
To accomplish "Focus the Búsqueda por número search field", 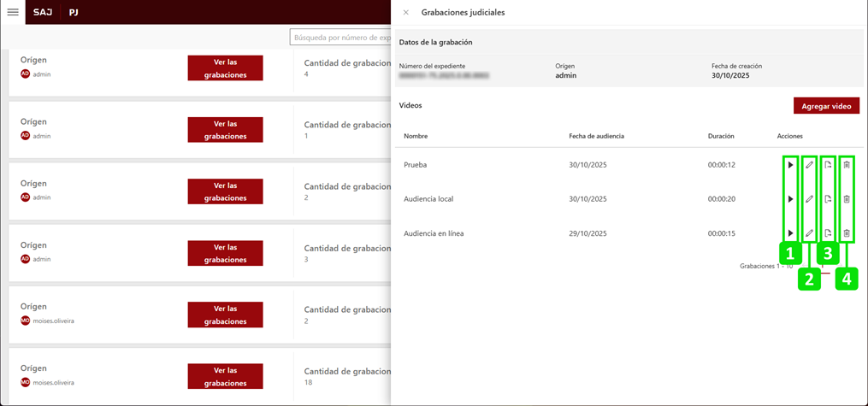I will tap(342, 38).
